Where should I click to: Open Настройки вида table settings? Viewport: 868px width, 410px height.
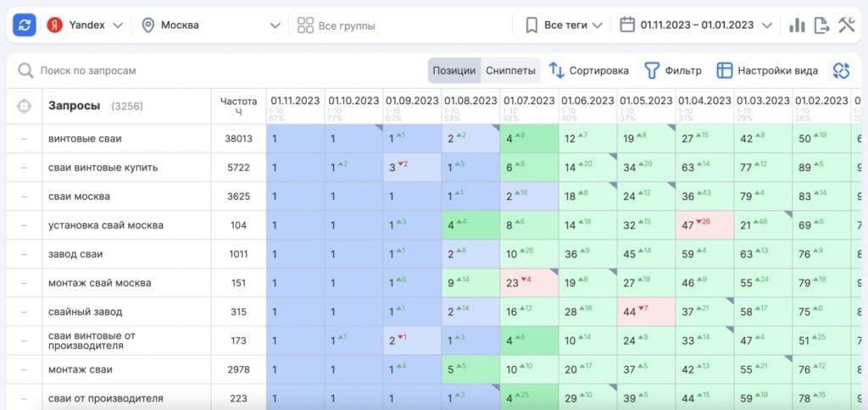[767, 70]
